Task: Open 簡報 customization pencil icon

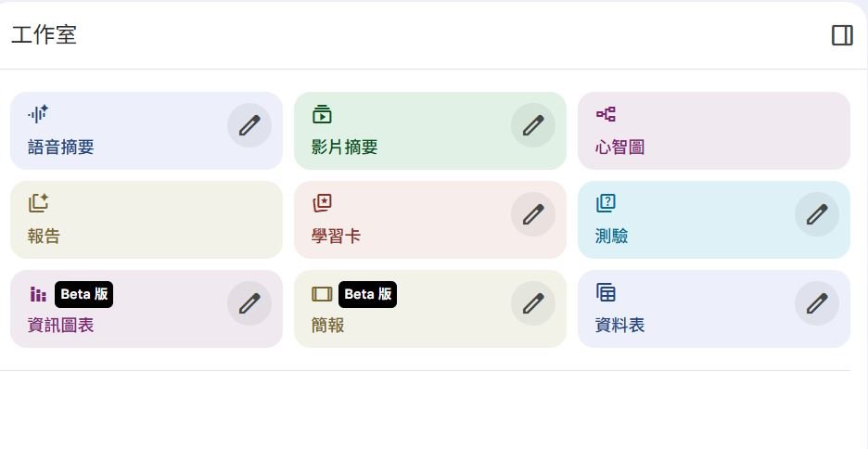Action: [533, 303]
